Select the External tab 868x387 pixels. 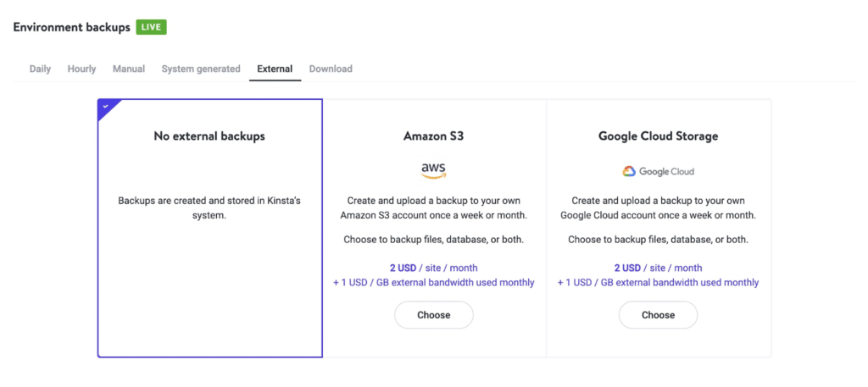[x=275, y=69]
